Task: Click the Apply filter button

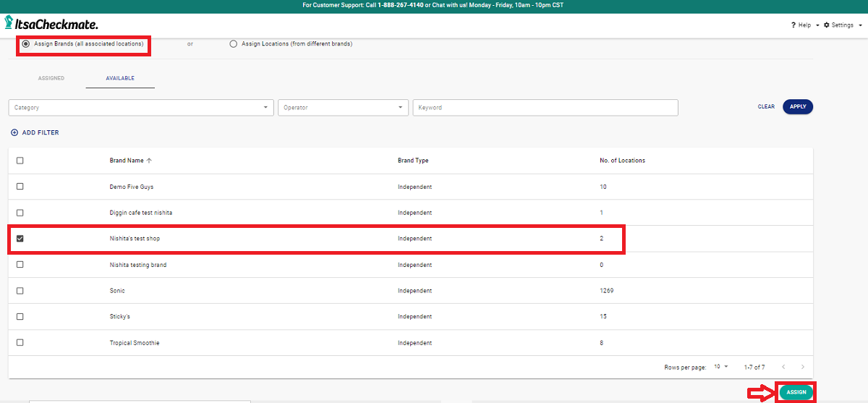Action: coord(798,107)
